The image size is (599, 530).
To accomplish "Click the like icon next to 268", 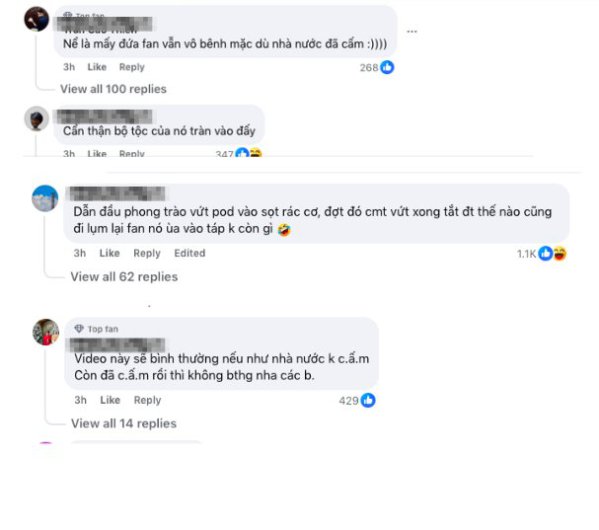I will coord(387,67).
